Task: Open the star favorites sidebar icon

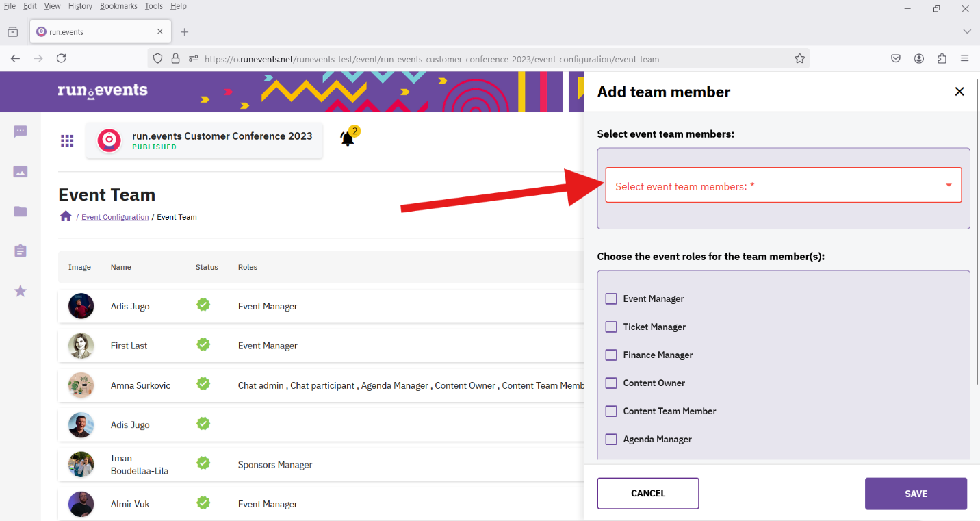Action: coord(21,291)
